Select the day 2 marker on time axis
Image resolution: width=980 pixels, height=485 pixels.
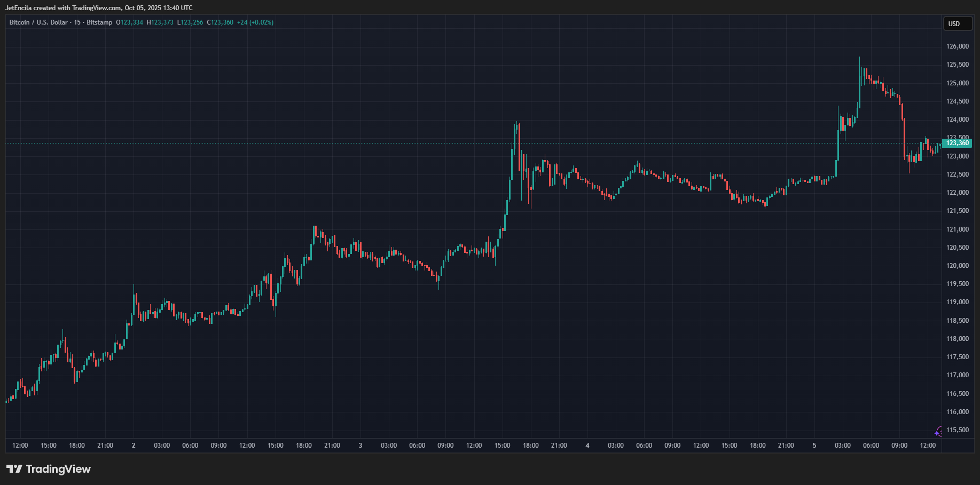(134, 446)
